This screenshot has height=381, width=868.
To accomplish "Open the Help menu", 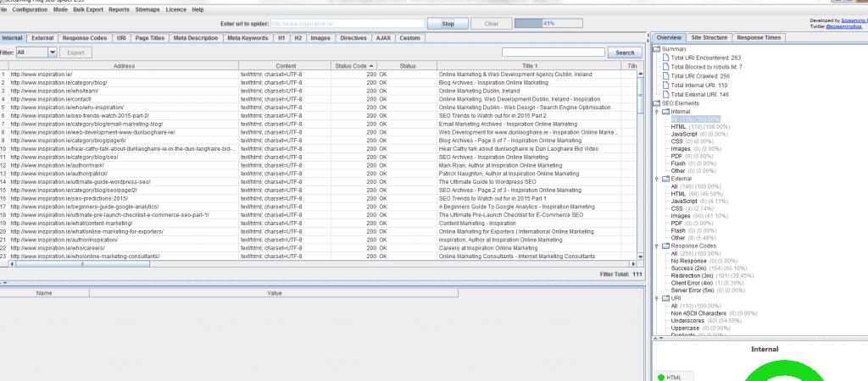I will (x=198, y=10).
